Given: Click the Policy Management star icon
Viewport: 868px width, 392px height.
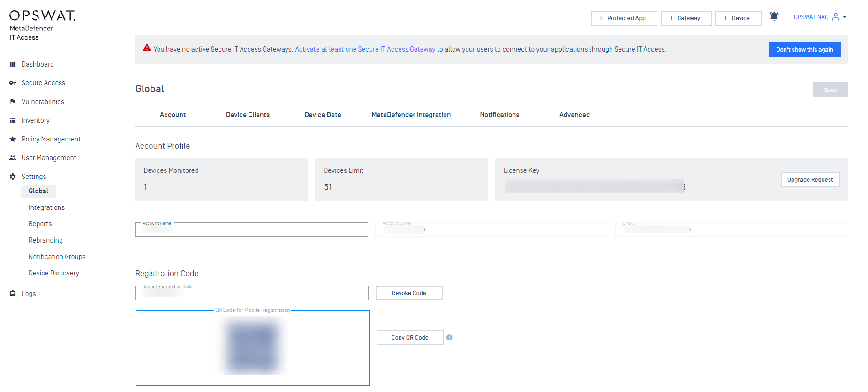Looking at the screenshot, I should pyautogui.click(x=13, y=139).
